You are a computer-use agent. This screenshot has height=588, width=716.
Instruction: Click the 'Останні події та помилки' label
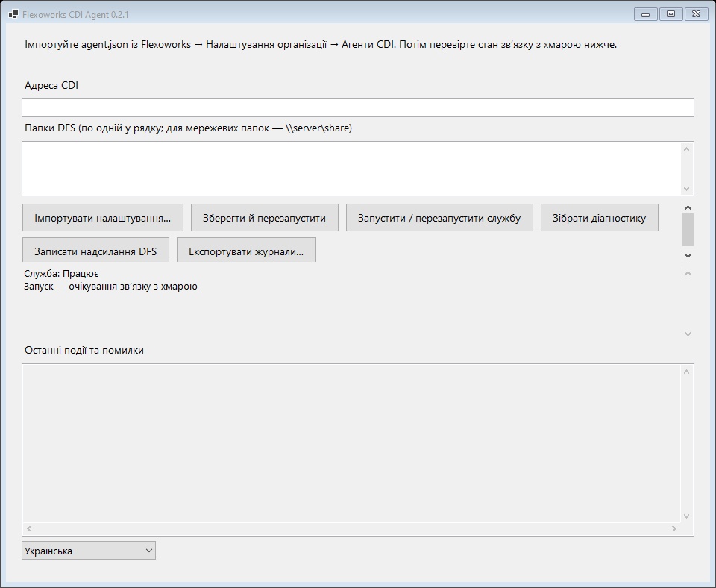(84, 351)
